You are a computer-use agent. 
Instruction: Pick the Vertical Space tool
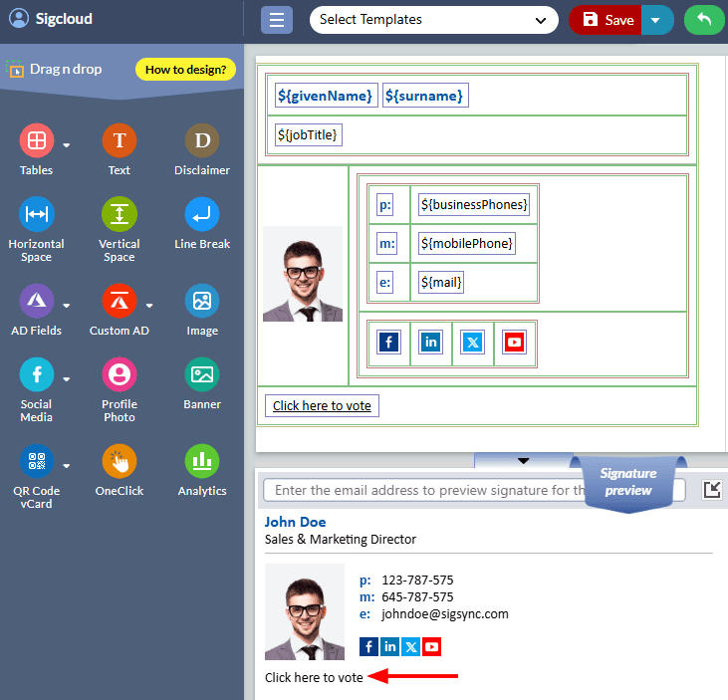pos(120,215)
